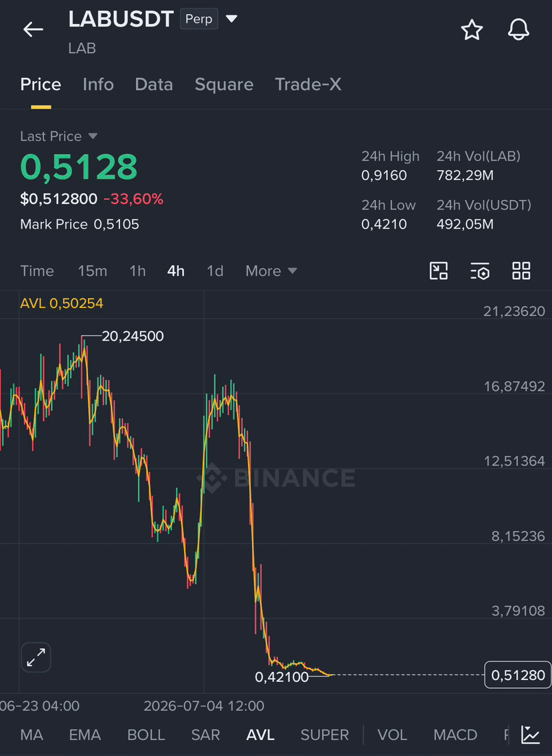Open price alerts with the bell icon
Image resolution: width=552 pixels, height=756 pixels.
[518, 30]
